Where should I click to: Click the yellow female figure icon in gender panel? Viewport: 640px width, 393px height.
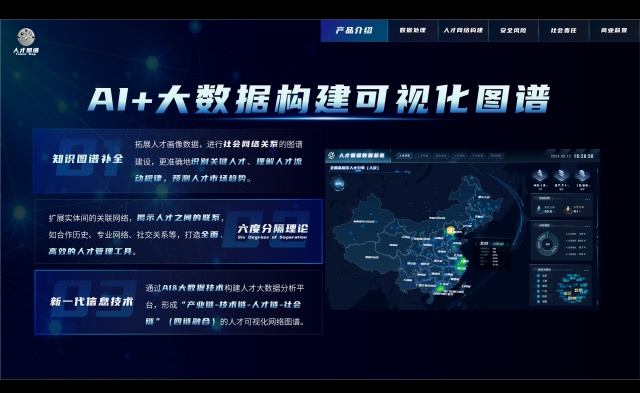coord(567,209)
